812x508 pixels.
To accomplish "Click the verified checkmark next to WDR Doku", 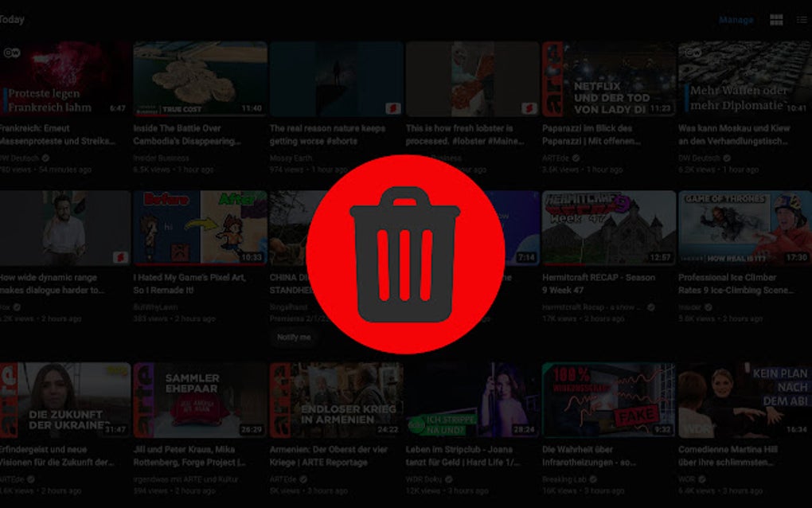I will pyautogui.click(x=447, y=480).
